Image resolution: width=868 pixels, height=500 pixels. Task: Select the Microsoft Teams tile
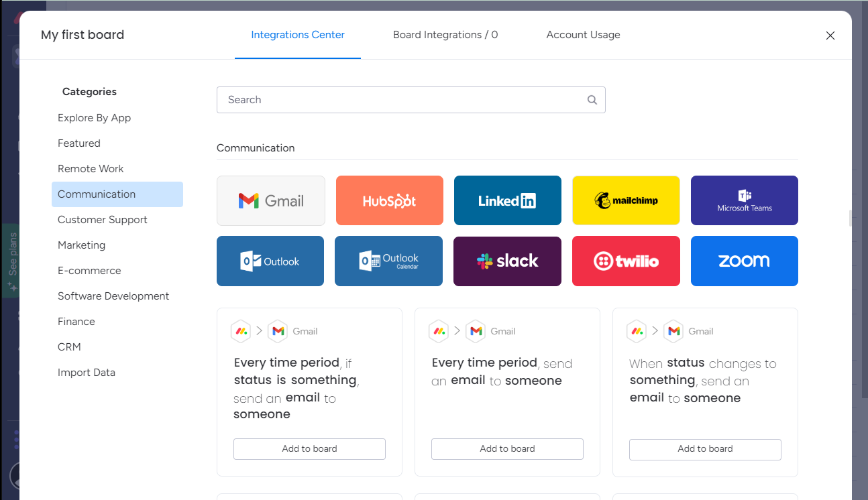coord(744,200)
